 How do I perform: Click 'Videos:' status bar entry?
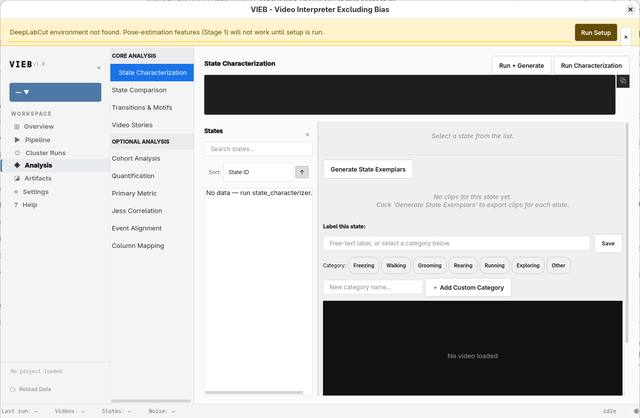(70, 411)
